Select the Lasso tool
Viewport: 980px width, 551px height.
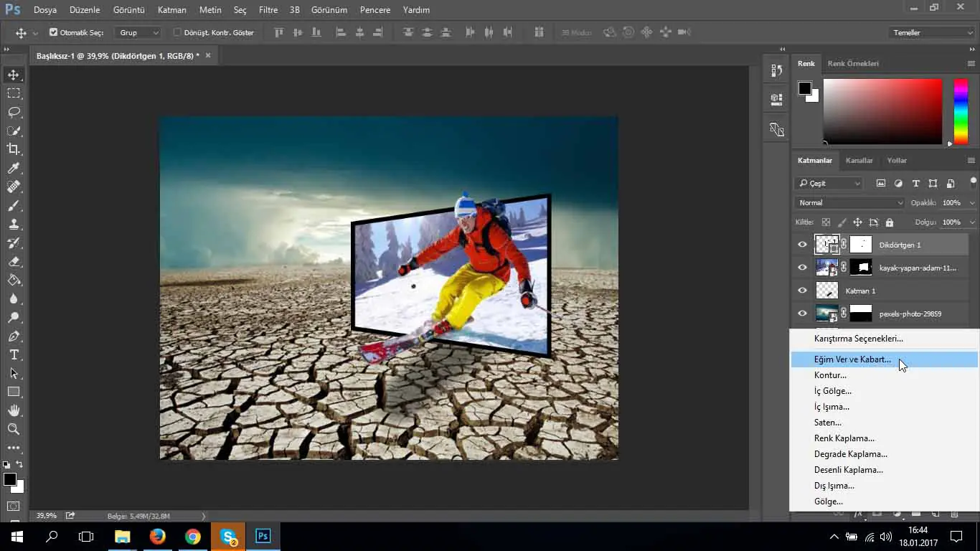click(x=14, y=112)
